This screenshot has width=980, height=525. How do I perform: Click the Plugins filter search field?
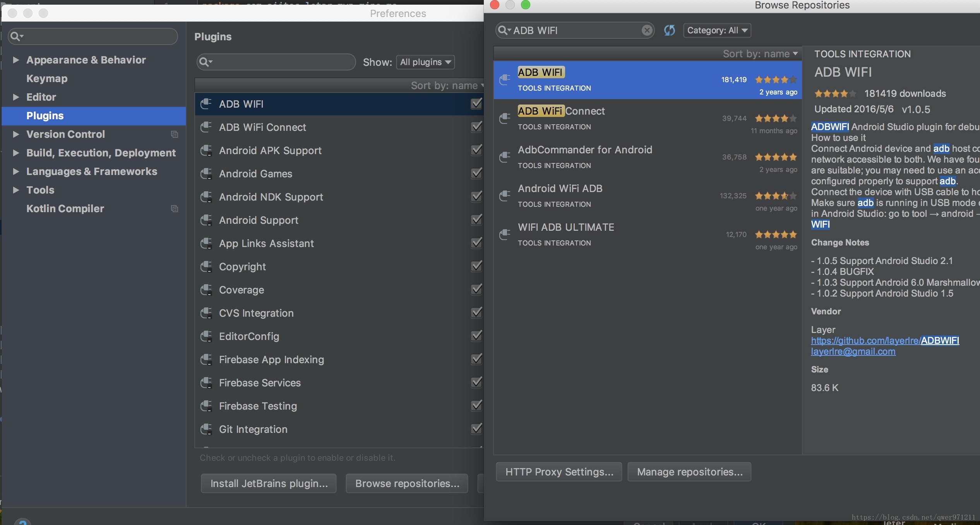coord(276,62)
